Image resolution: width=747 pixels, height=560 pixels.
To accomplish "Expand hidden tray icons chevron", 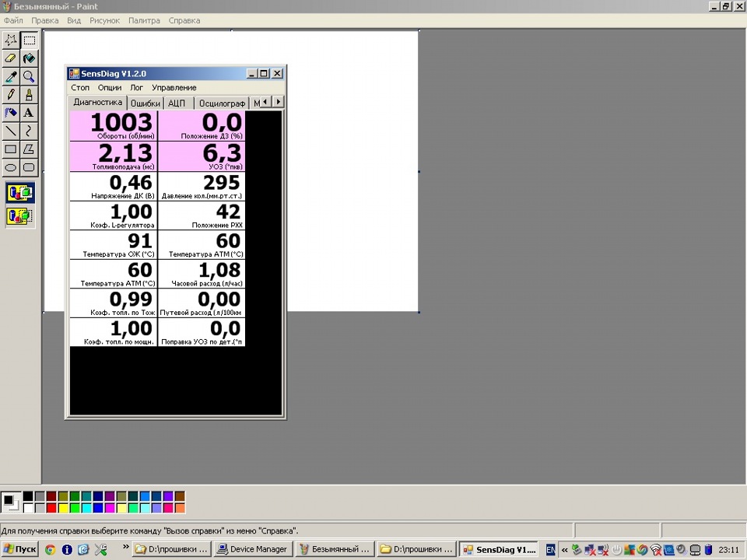I will (565, 550).
